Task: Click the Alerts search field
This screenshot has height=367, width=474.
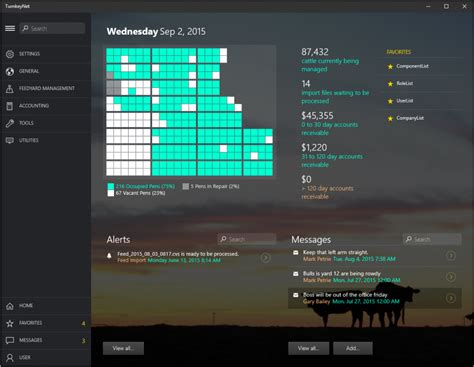Action: (x=247, y=239)
